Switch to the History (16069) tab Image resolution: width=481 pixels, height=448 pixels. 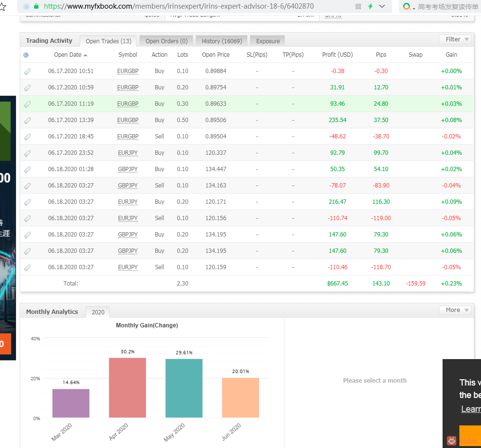click(x=222, y=41)
